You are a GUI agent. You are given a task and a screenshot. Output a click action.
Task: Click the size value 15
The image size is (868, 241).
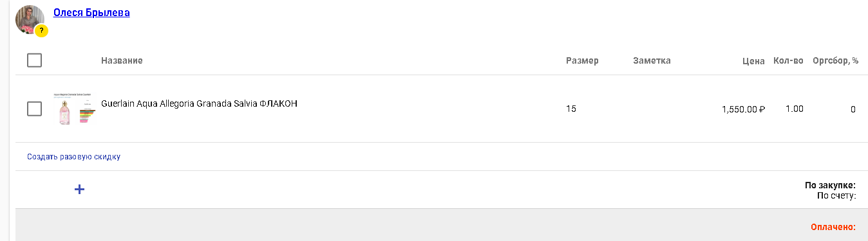point(571,109)
